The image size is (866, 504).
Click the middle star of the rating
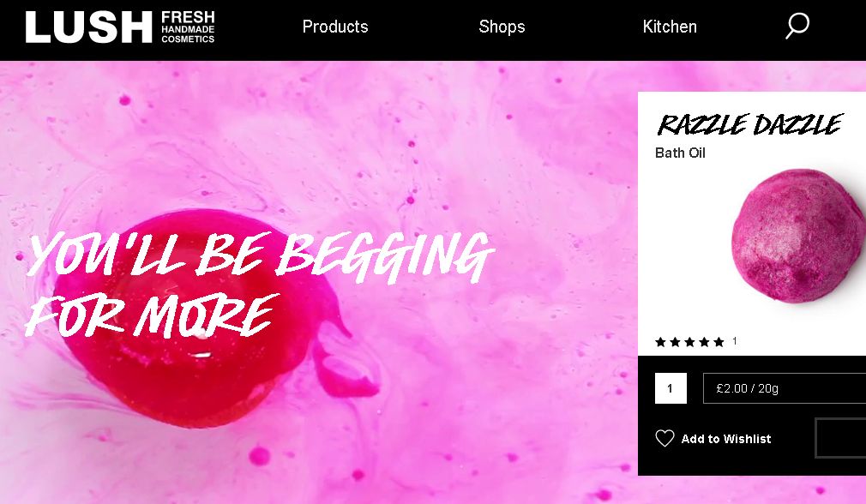coord(689,342)
